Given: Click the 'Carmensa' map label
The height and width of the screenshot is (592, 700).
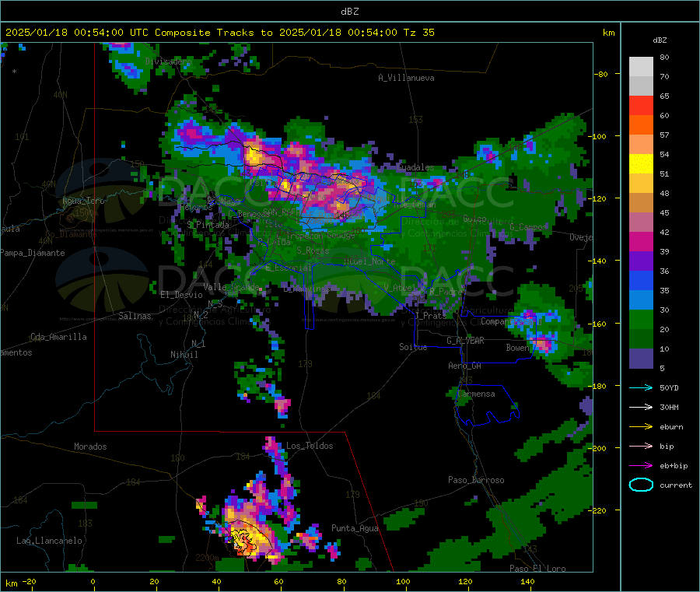Looking at the screenshot, I should [x=476, y=394].
